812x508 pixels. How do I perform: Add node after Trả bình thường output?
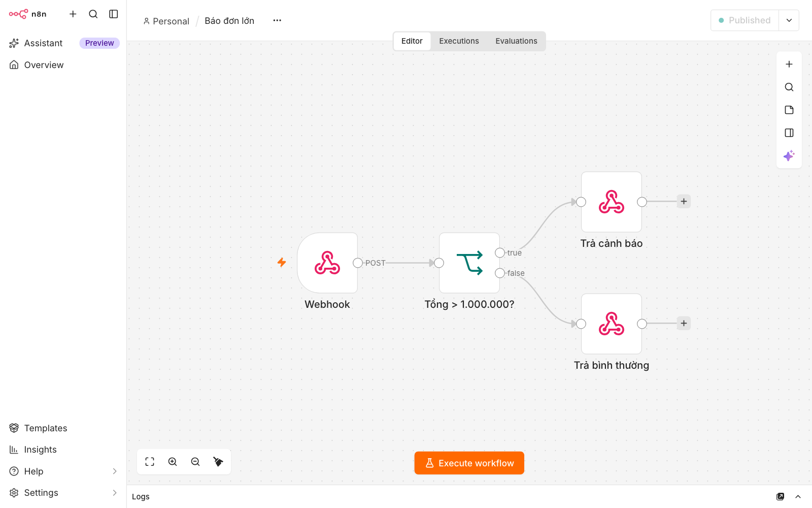(x=684, y=324)
